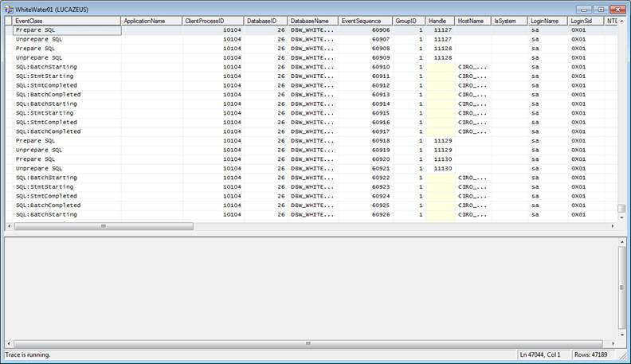Select SQL:StmtStarting row with sequence 60915
631x364 pixels.
click(311, 113)
